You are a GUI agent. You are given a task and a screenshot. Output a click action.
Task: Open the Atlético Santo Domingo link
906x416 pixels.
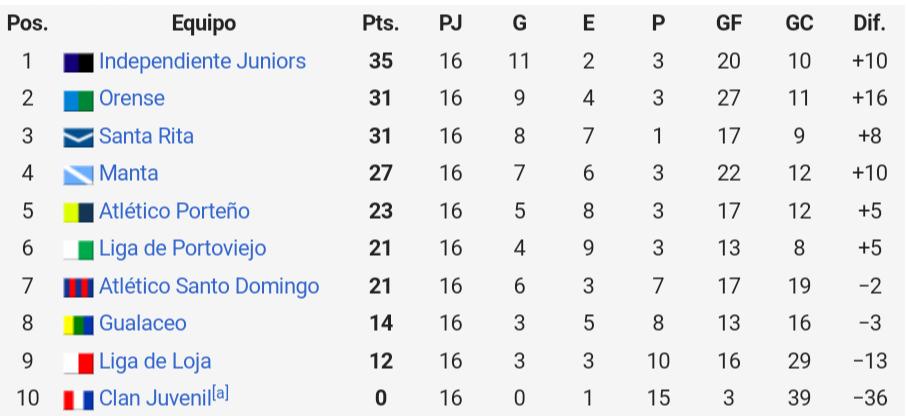[209, 286]
